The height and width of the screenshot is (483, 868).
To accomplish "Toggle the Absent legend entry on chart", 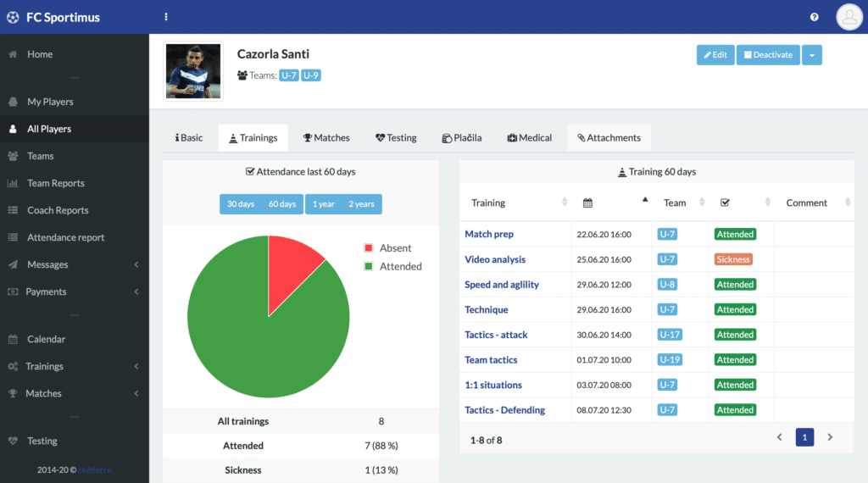I will 387,248.
